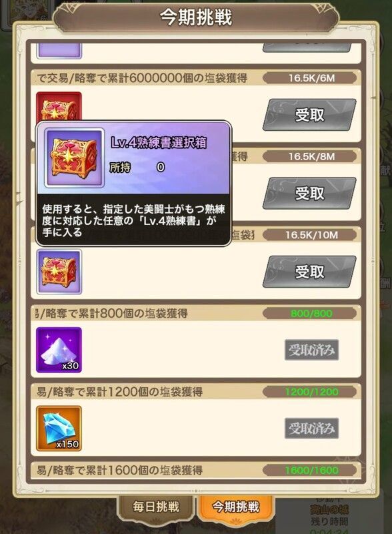
Task: Tap the purple-framed chest reward for the 10M goal
Action: pyautogui.click(x=59, y=272)
